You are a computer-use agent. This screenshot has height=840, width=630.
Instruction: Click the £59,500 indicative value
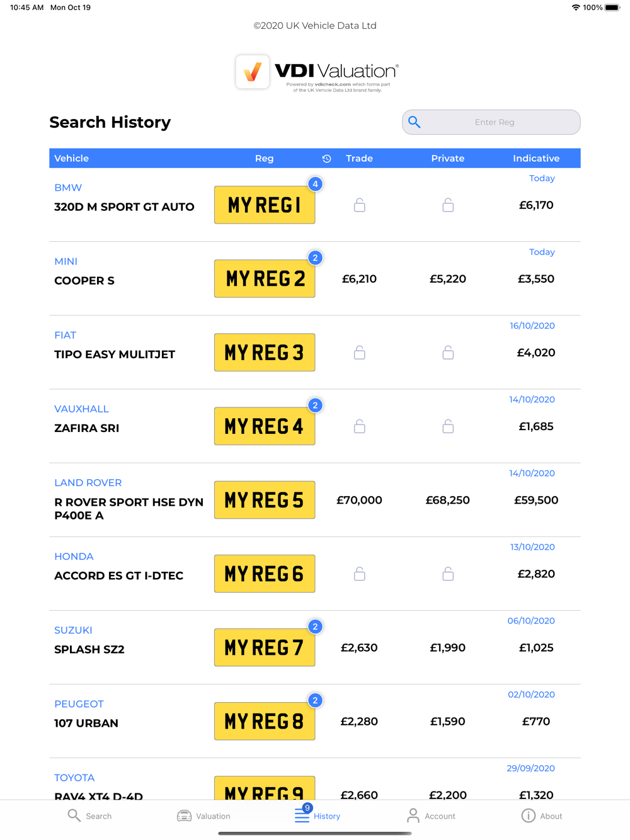tap(536, 500)
